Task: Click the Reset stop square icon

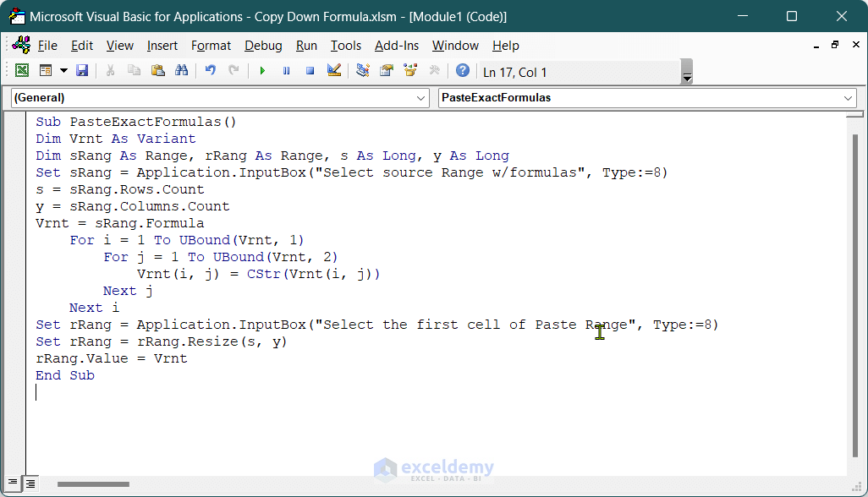Action: coord(310,71)
